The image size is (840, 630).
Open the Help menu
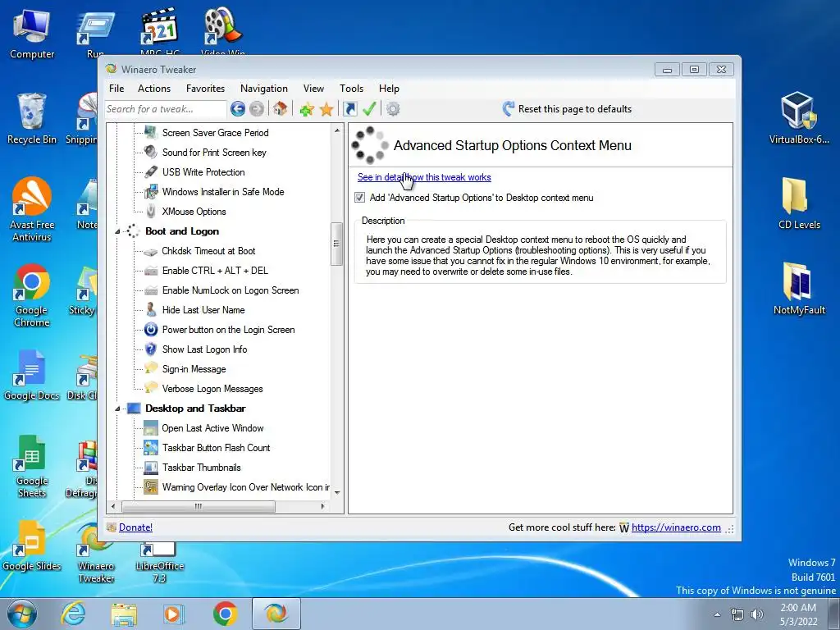389,89
